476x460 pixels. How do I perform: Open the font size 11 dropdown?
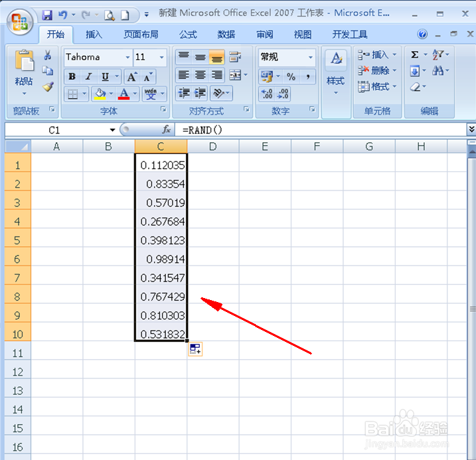pos(162,57)
